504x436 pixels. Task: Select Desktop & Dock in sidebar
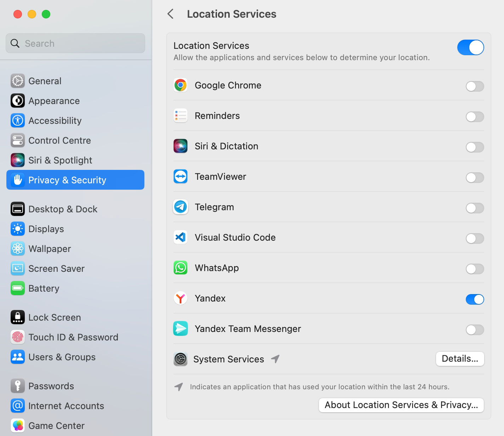[63, 209]
